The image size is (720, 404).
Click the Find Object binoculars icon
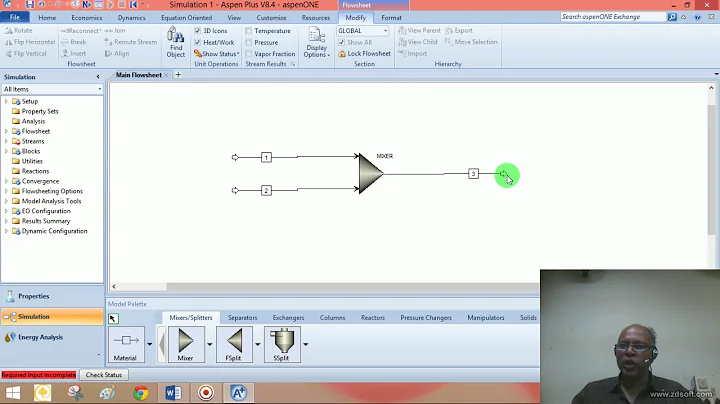pyautogui.click(x=175, y=35)
